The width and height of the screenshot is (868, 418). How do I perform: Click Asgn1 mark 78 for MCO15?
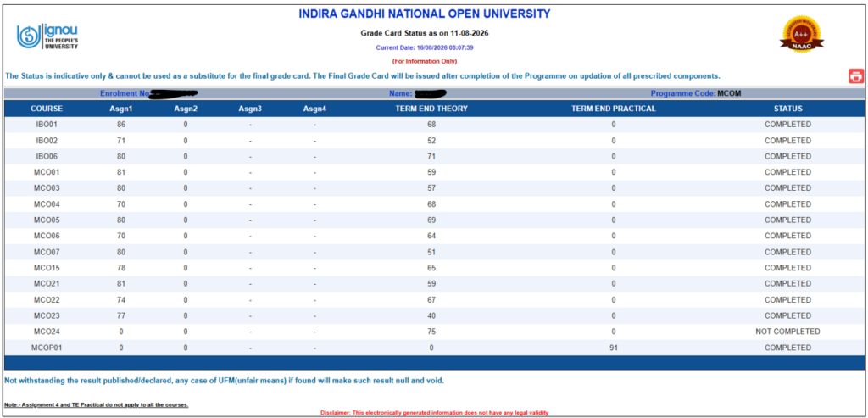click(121, 268)
